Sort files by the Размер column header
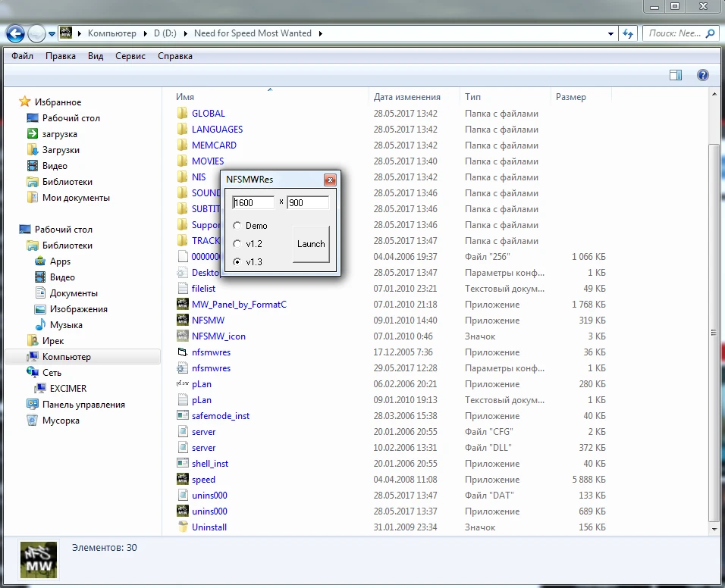This screenshot has height=588, width=725. coord(571,97)
